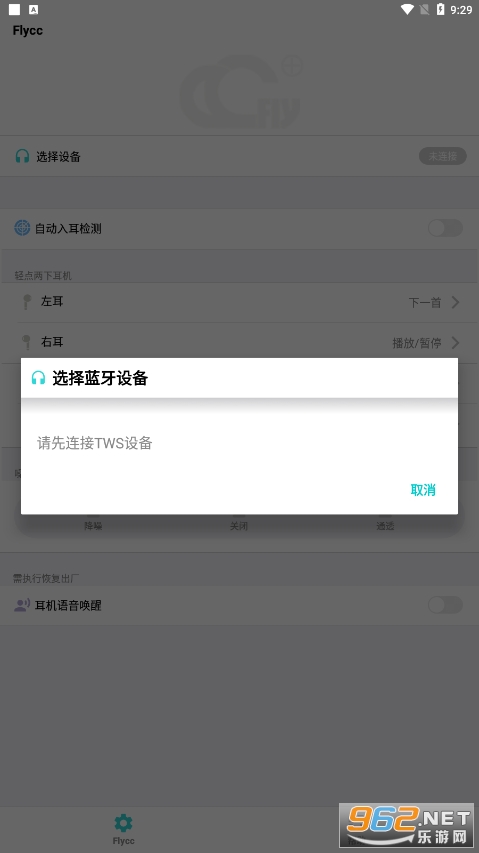This screenshot has width=479, height=853.
Task: Tap the 请先连接TWS设备 message text
Action: [x=95, y=443]
